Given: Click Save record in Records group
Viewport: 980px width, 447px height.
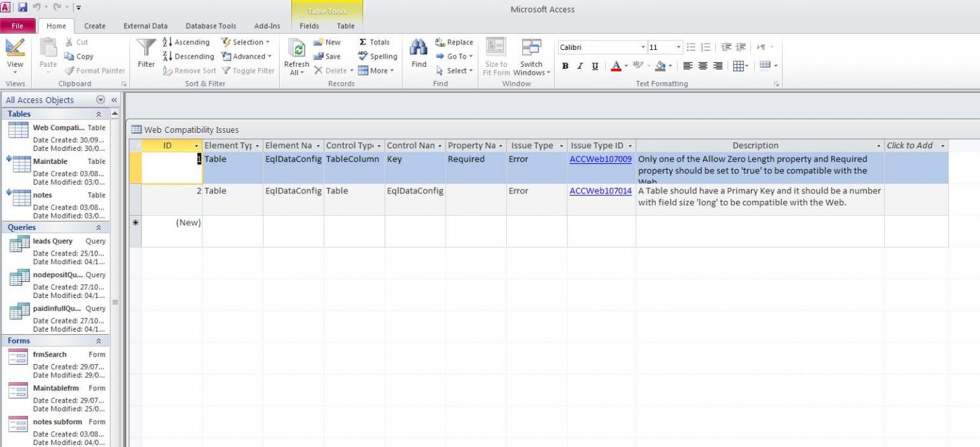Looking at the screenshot, I should (x=328, y=57).
